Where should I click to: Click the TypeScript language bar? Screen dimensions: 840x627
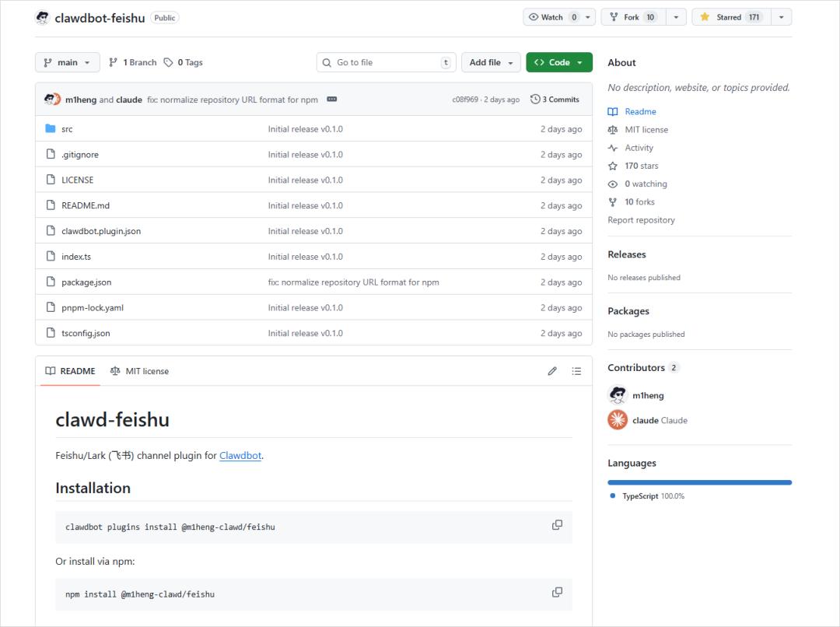coord(699,482)
